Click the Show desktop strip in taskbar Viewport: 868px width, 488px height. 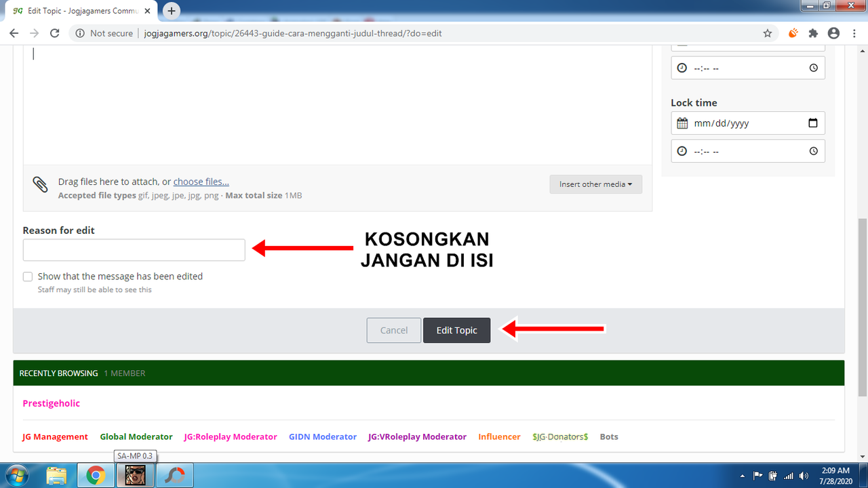tap(863, 476)
